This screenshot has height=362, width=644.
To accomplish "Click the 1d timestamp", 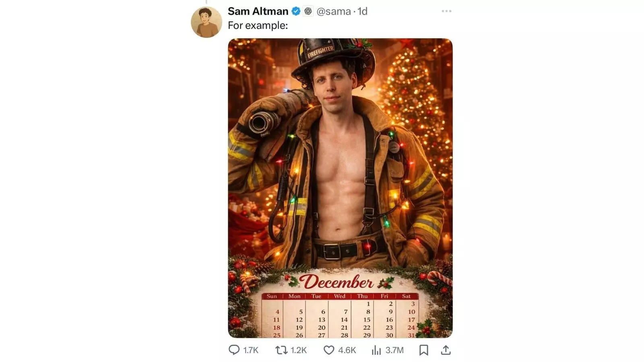I will [363, 11].
